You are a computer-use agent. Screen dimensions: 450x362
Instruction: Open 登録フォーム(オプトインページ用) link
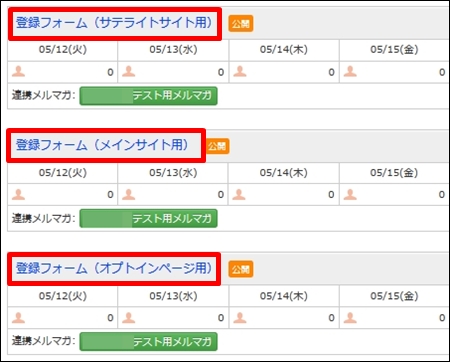tap(114, 268)
